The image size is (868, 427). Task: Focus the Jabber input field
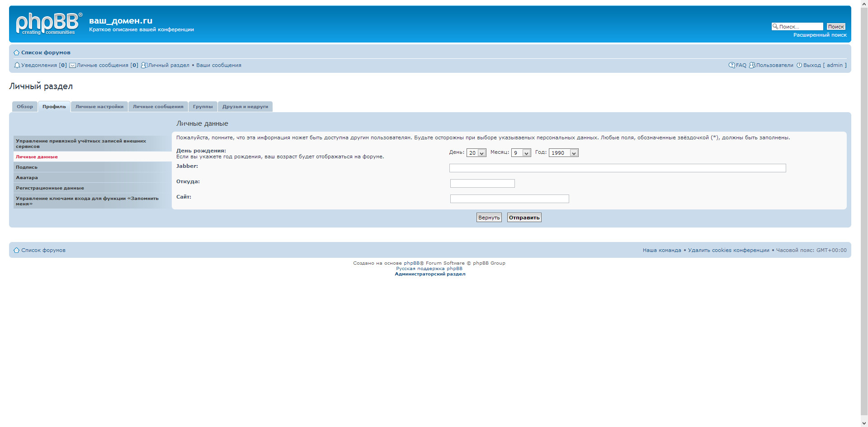click(617, 168)
